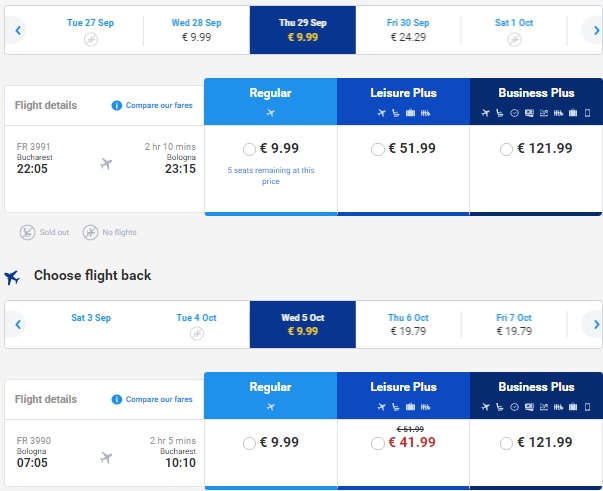Click the No flights legend icon

[90, 232]
